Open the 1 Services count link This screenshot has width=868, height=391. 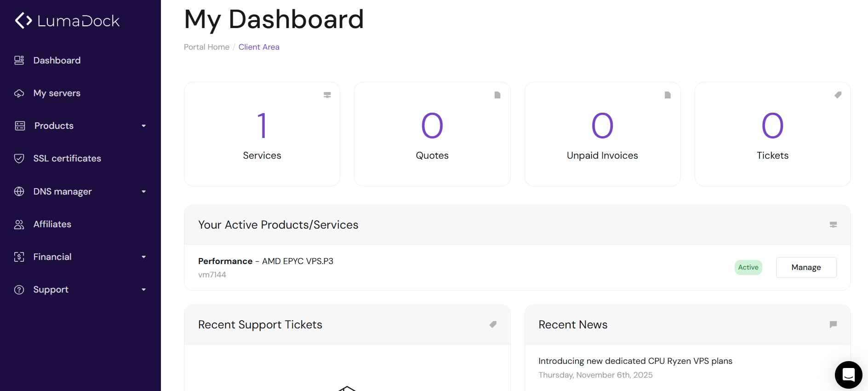[262, 126]
